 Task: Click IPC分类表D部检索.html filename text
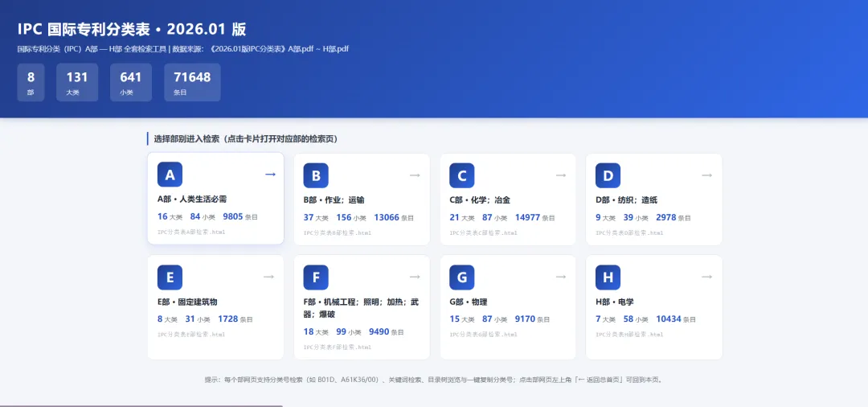pos(629,233)
